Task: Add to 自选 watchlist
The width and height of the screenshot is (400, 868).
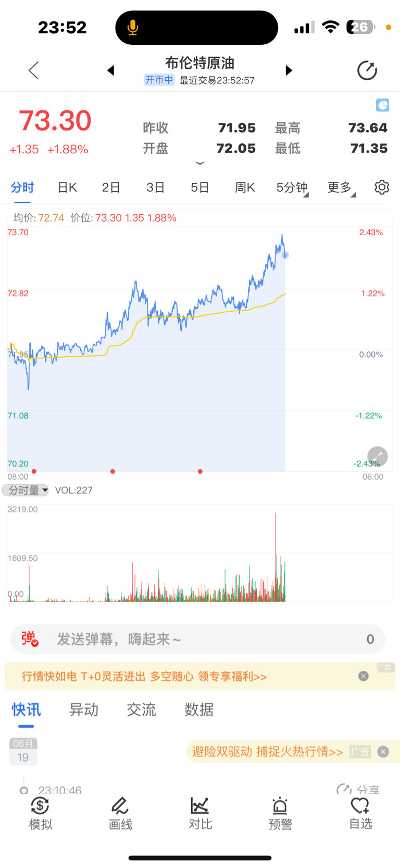Action: pyautogui.click(x=360, y=814)
